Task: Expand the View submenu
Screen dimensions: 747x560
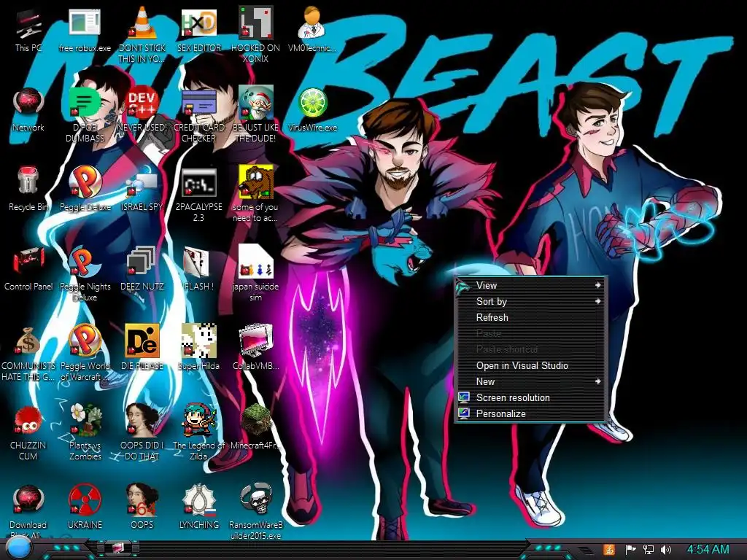Action: click(530, 285)
